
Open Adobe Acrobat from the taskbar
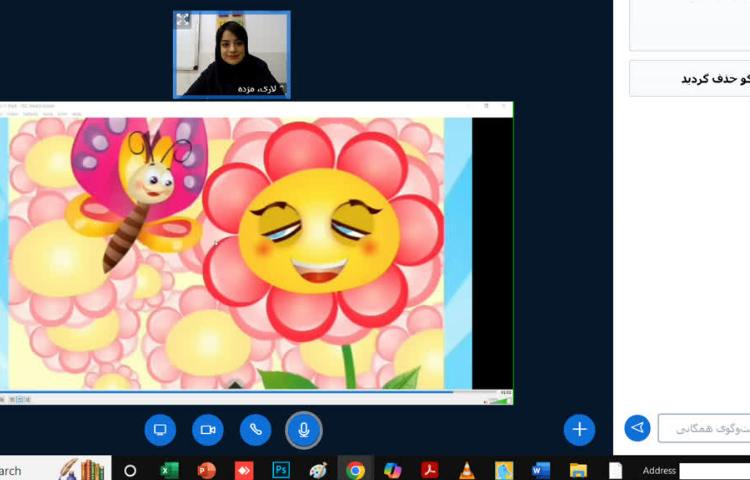point(430,470)
